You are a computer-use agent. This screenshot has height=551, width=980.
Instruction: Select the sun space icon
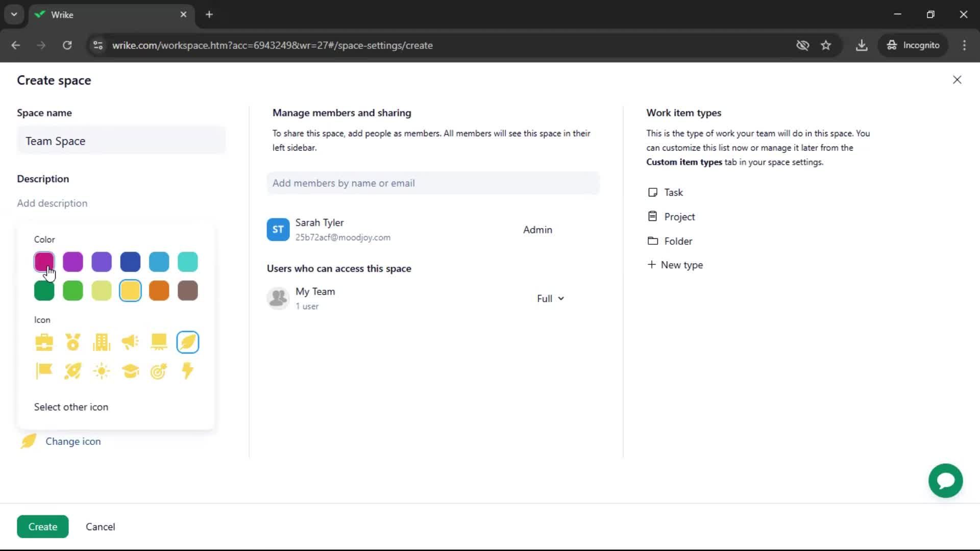pyautogui.click(x=102, y=371)
